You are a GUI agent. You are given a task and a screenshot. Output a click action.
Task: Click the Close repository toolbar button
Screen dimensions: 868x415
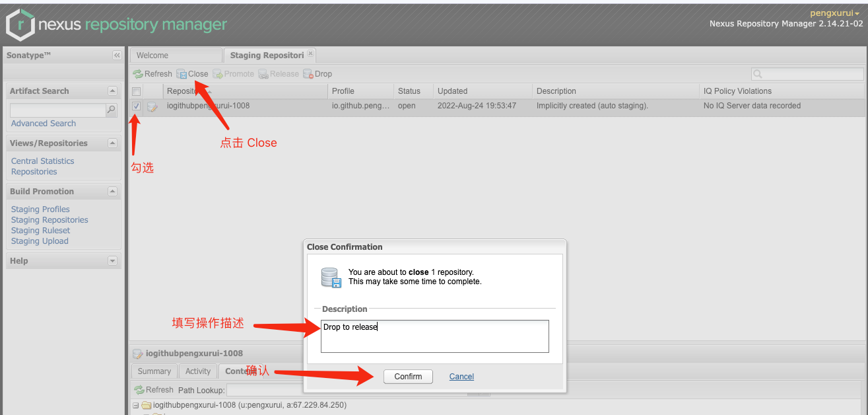click(x=193, y=74)
